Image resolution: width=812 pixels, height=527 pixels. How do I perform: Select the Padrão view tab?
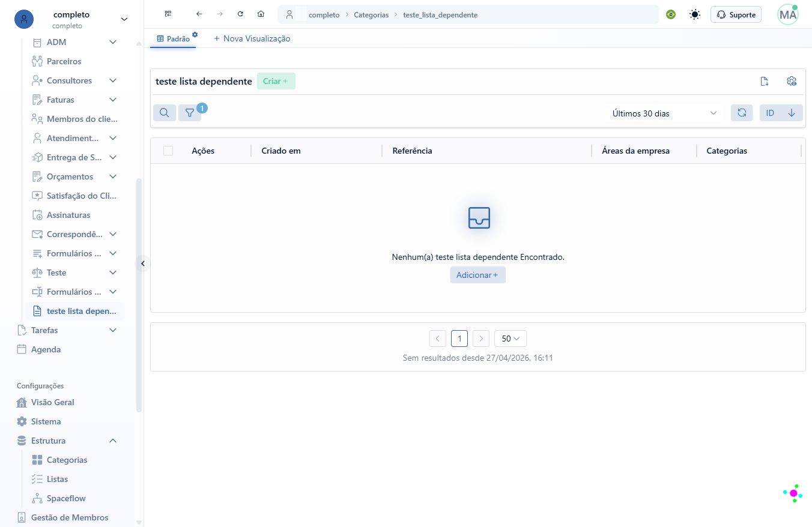point(173,38)
